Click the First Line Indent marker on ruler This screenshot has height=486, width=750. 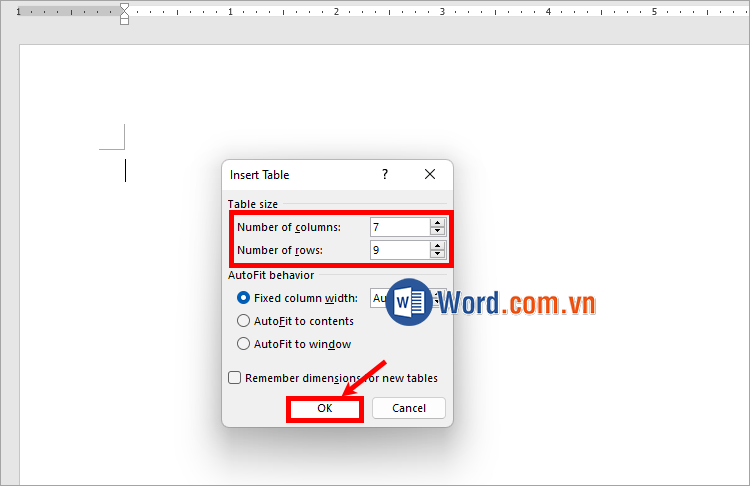coord(124,8)
